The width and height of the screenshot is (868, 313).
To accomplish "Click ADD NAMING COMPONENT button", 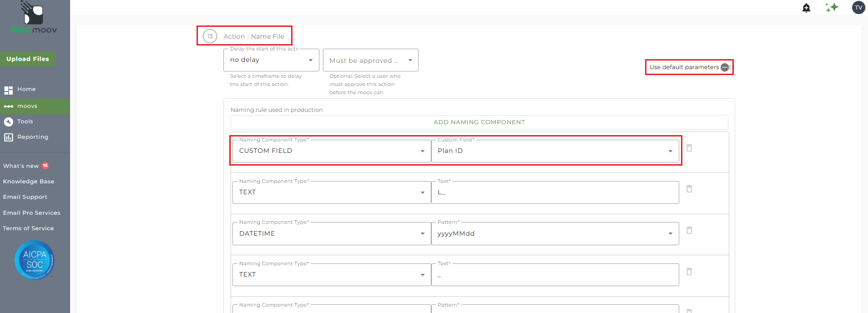I will coord(479,122).
